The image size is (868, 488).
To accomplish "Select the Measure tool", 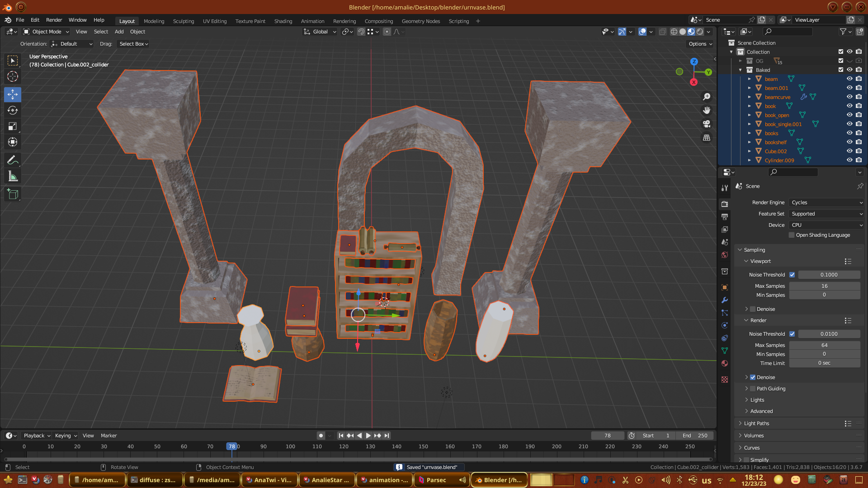I will (13, 177).
